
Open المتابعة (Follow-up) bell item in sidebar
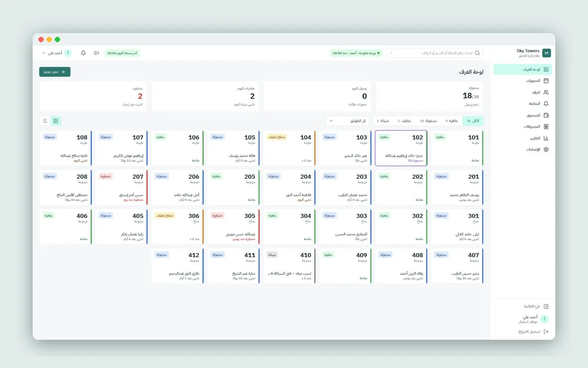click(523, 104)
